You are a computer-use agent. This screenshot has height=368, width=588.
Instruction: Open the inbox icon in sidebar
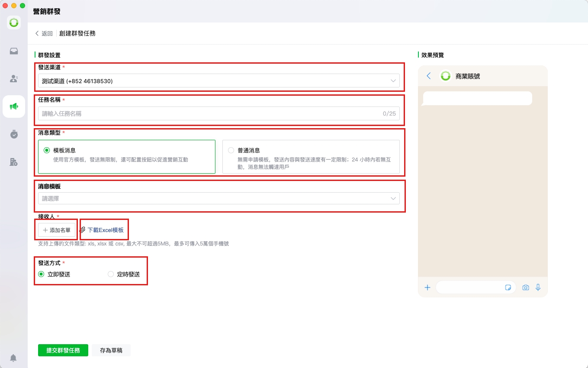pyautogui.click(x=14, y=51)
